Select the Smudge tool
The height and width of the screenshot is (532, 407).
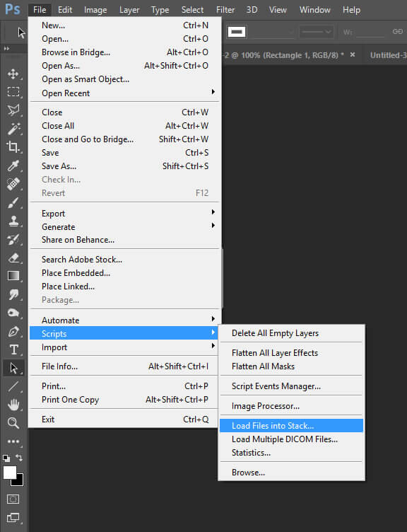point(13,294)
